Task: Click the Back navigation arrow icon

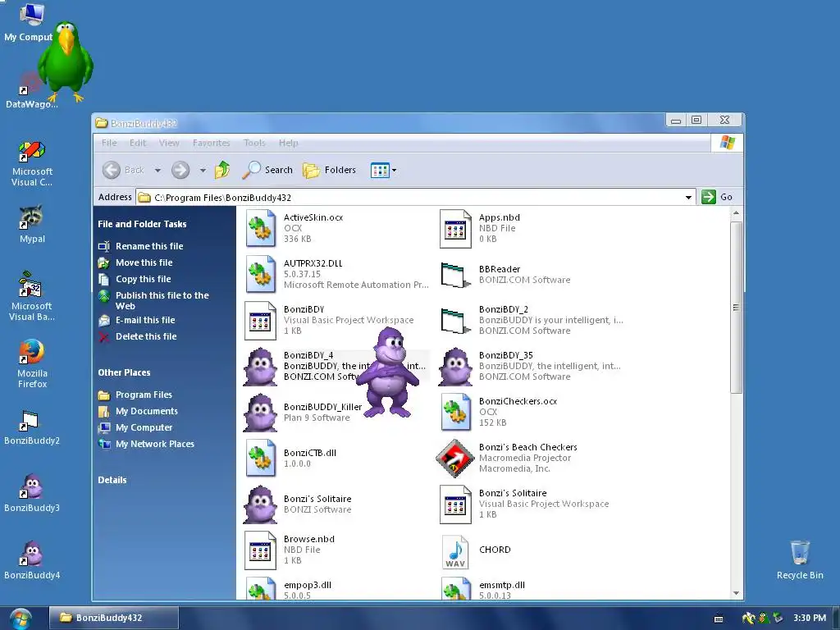Action: coord(112,170)
